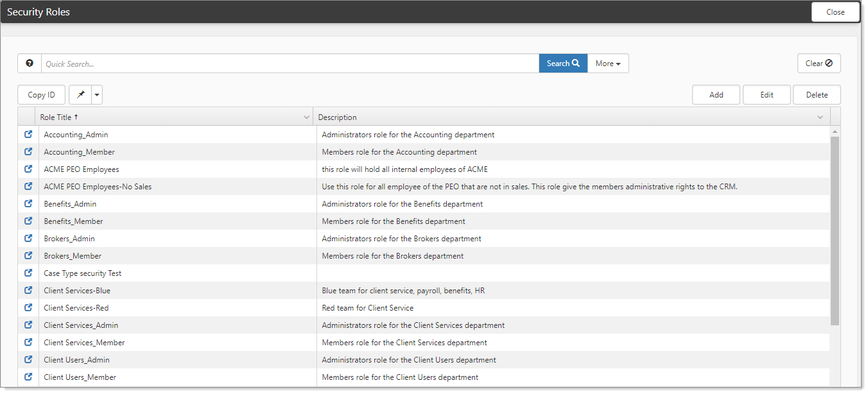
Task: Open the Brokers_Member row link icon
Action: coord(28,256)
